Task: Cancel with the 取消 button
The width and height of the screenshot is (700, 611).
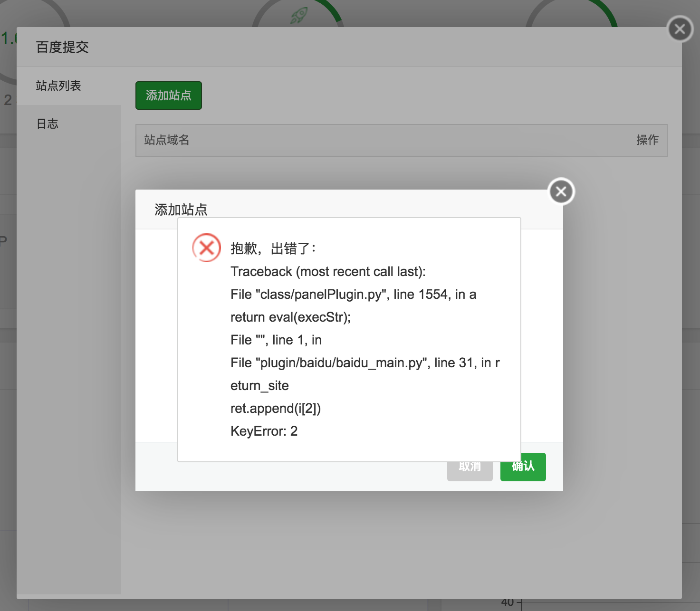Action: pos(470,471)
